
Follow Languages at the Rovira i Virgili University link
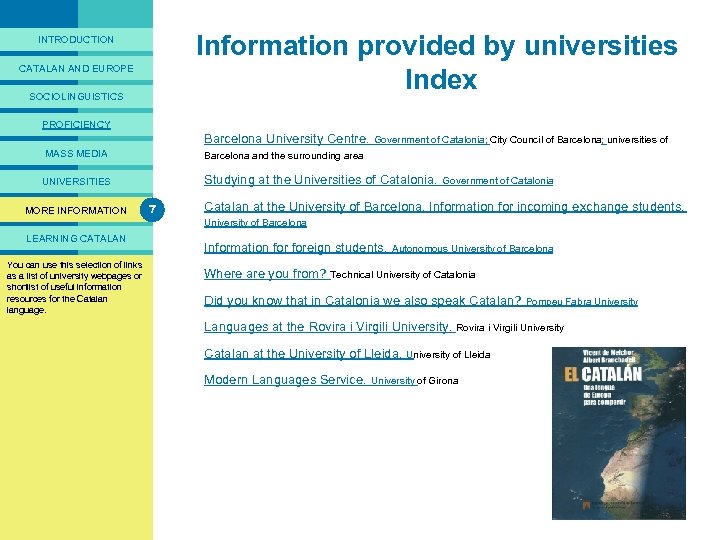pyautogui.click(x=328, y=327)
